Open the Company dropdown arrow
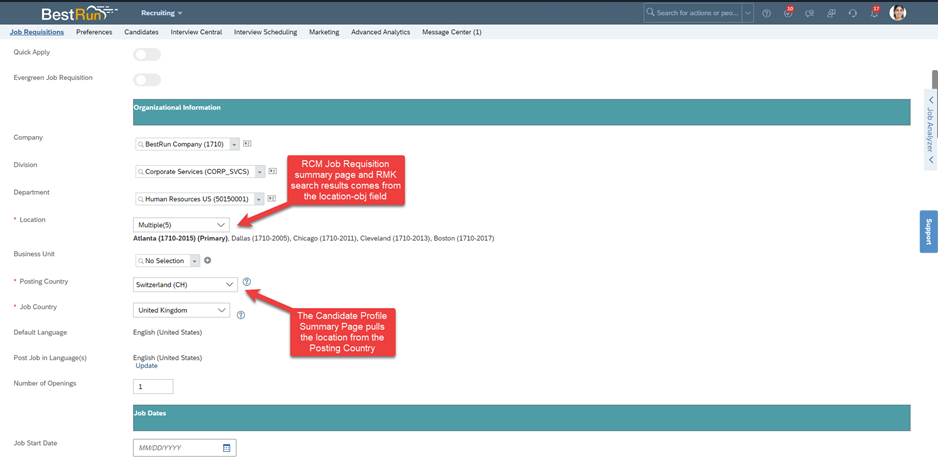The height and width of the screenshot is (459, 938). click(234, 144)
